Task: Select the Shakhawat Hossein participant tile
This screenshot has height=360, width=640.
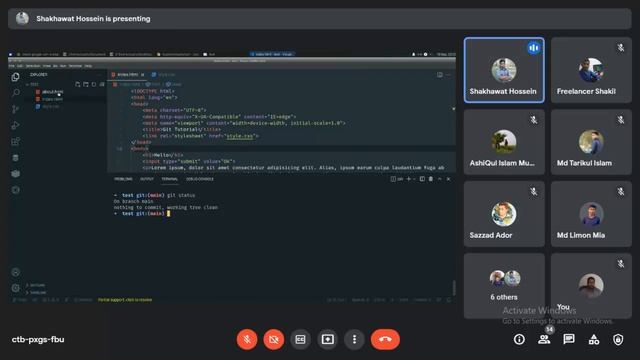Action: click(504, 70)
